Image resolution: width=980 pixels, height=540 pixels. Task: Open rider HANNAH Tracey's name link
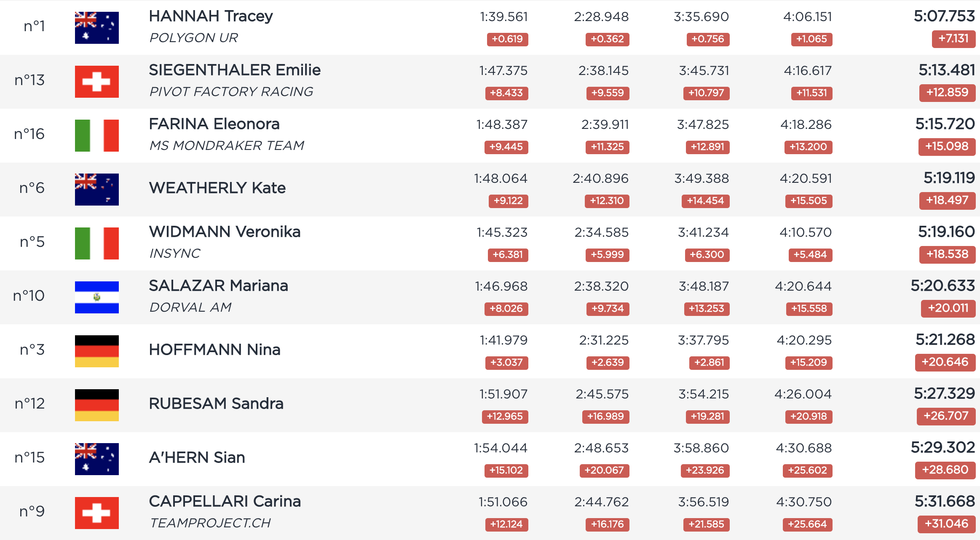pyautogui.click(x=211, y=16)
